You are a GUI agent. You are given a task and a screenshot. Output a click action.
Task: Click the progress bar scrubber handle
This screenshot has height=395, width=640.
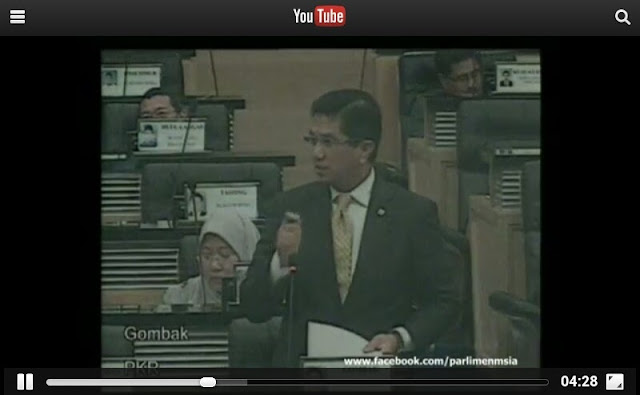[208, 382]
